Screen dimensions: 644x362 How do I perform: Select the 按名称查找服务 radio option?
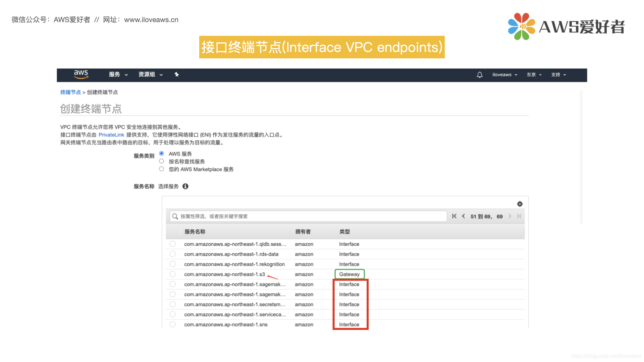162,161
